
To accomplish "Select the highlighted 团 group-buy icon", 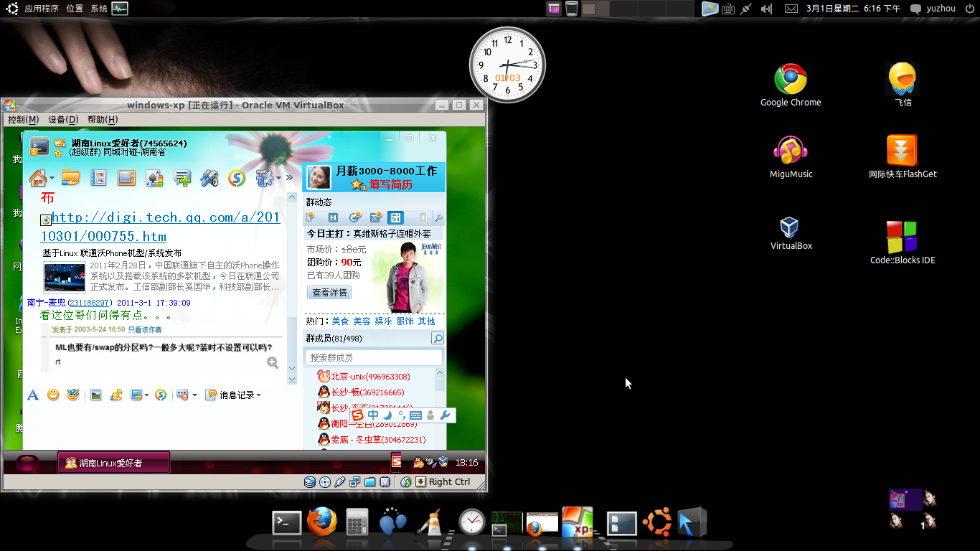I will [395, 217].
